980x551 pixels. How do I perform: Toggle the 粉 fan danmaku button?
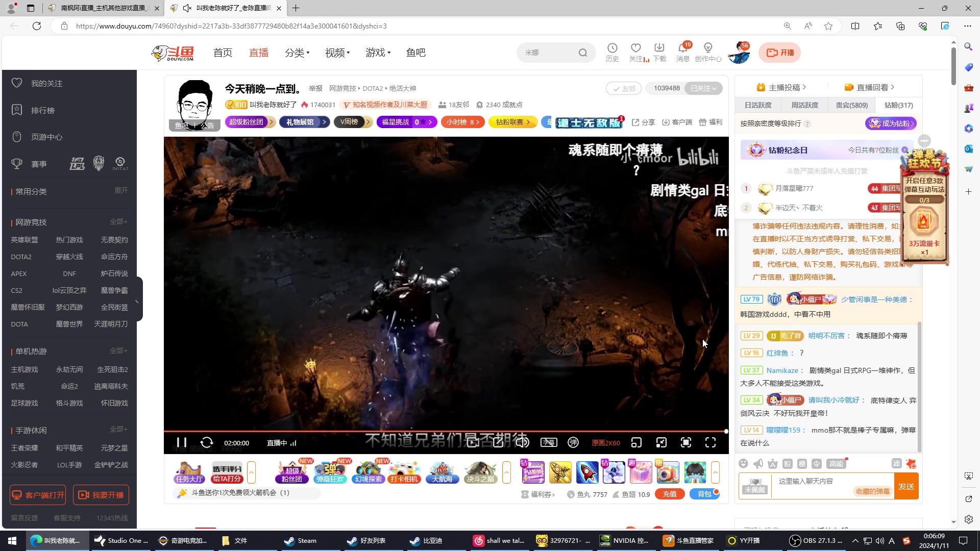[788, 463]
